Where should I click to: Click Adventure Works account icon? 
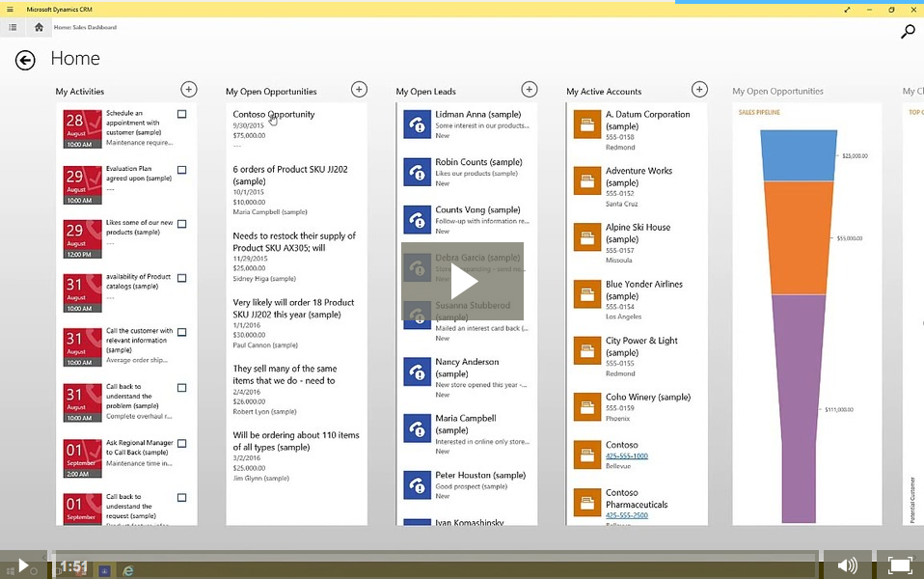click(x=587, y=181)
